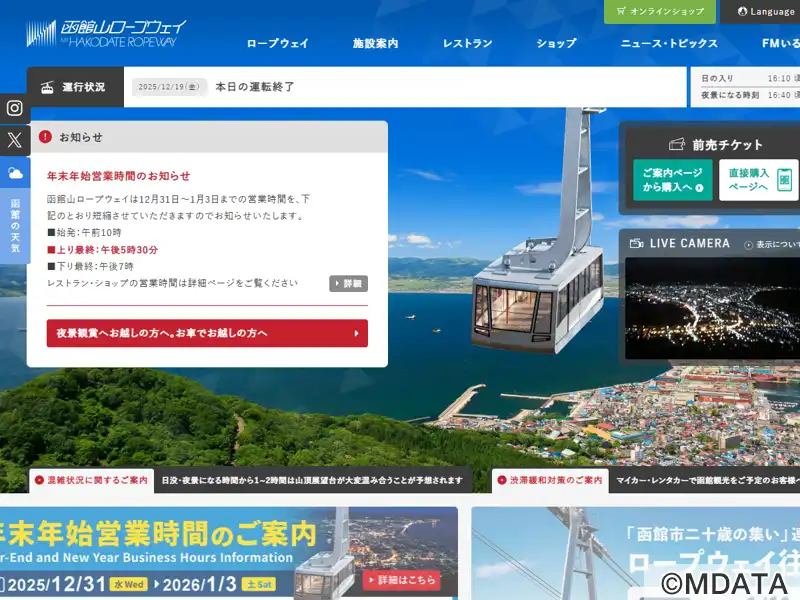The image size is (800, 600).
Task: Open the 函館市二十歳の集い banner
Action: coord(636,553)
